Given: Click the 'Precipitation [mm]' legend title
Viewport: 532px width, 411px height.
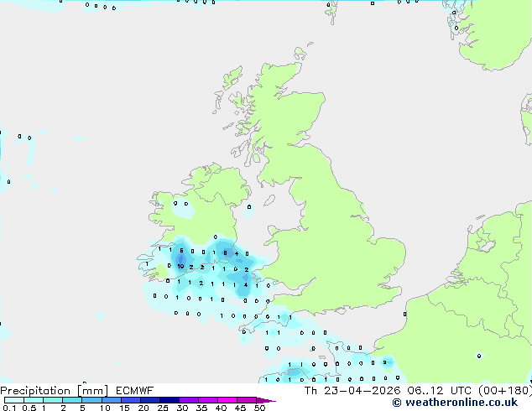Looking at the screenshot, I should tap(55, 391).
